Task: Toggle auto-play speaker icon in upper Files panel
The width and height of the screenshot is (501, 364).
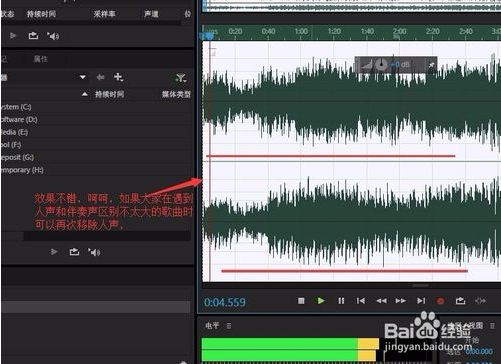Action: pos(53,36)
